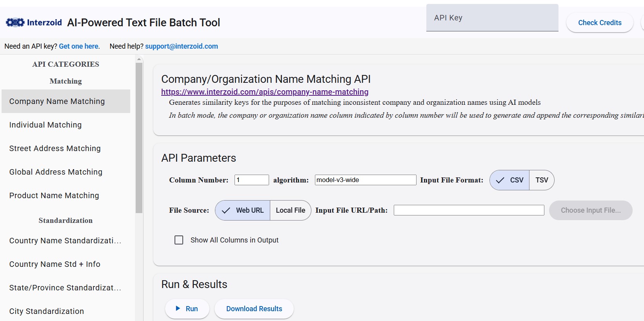Image resolution: width=644 pixels, height=321 pixels.
Task: Click the Interzoid logo icon
Action: (15, 22)
